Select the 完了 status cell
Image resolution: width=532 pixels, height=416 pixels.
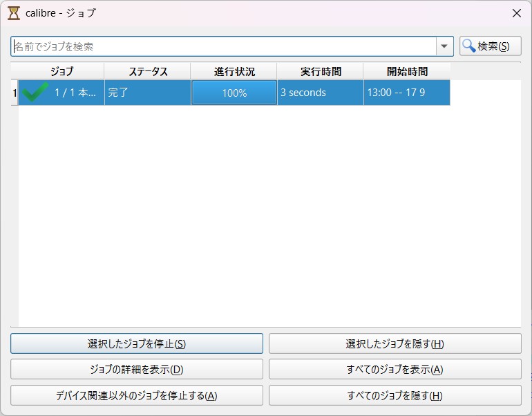click(148, 93)
